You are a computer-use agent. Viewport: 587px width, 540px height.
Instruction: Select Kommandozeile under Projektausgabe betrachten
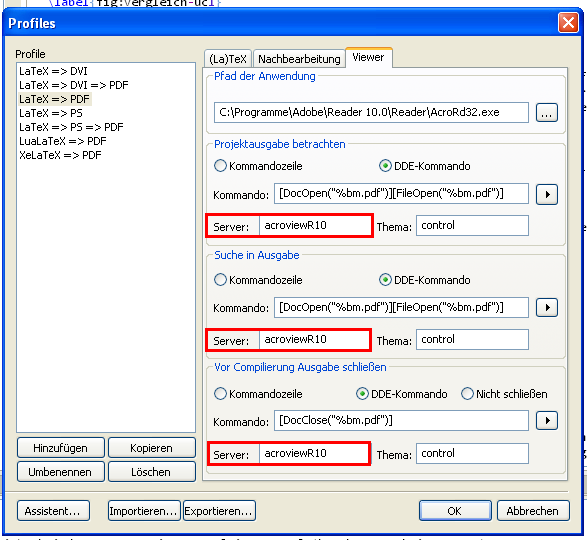click(258, 166)
